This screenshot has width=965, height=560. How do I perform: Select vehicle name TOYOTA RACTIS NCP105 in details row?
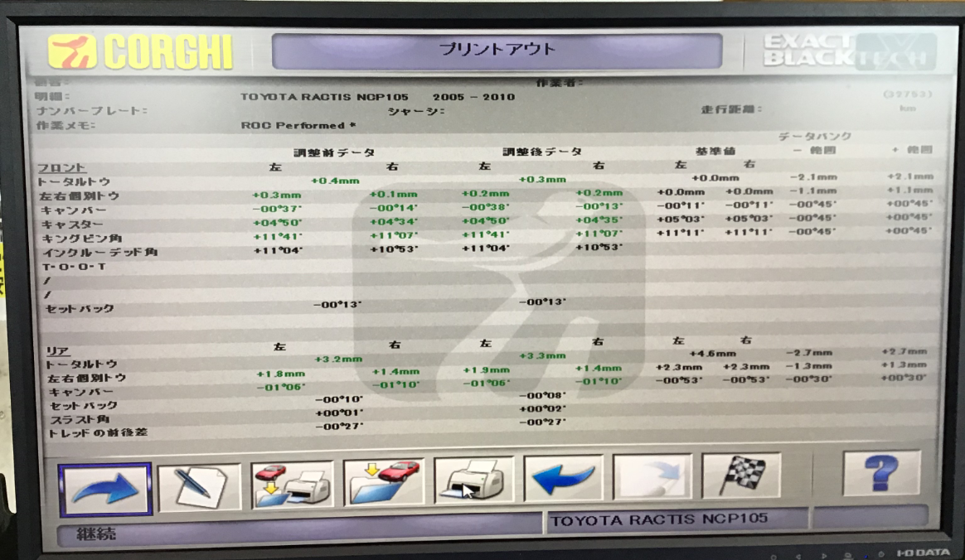click(324, 97)
